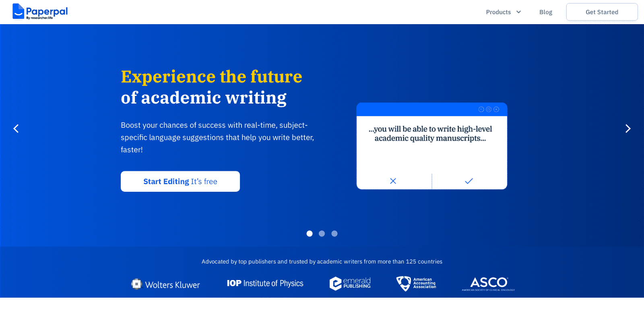
Task: Advance to the next carousel slide
Action: 627,129
